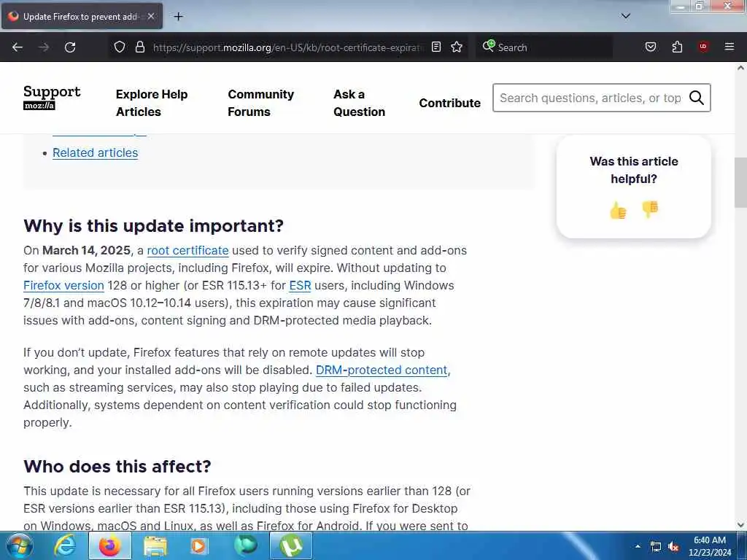Click the page vertical scrollbar thumb

(740, 182)
